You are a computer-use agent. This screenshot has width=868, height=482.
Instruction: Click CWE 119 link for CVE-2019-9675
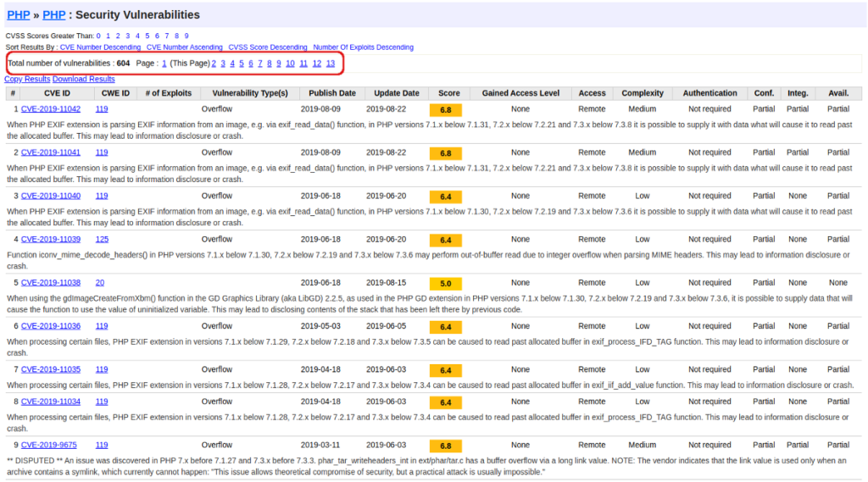tap(102, 445)
